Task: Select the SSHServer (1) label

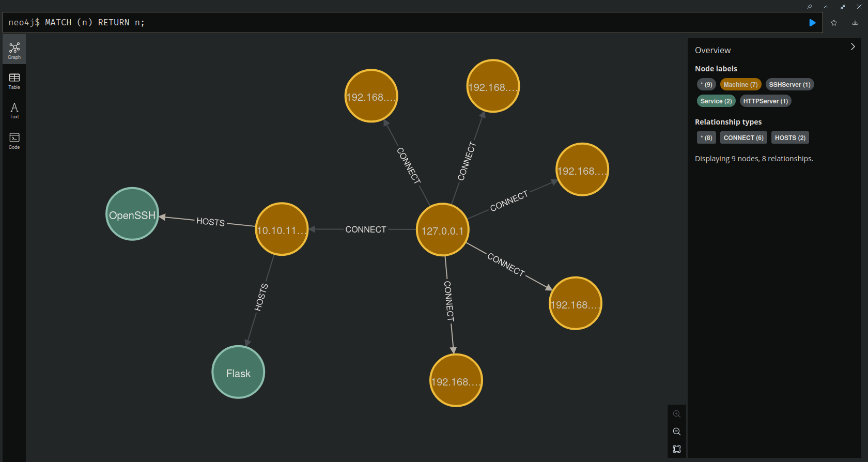Action: [789, 85]
